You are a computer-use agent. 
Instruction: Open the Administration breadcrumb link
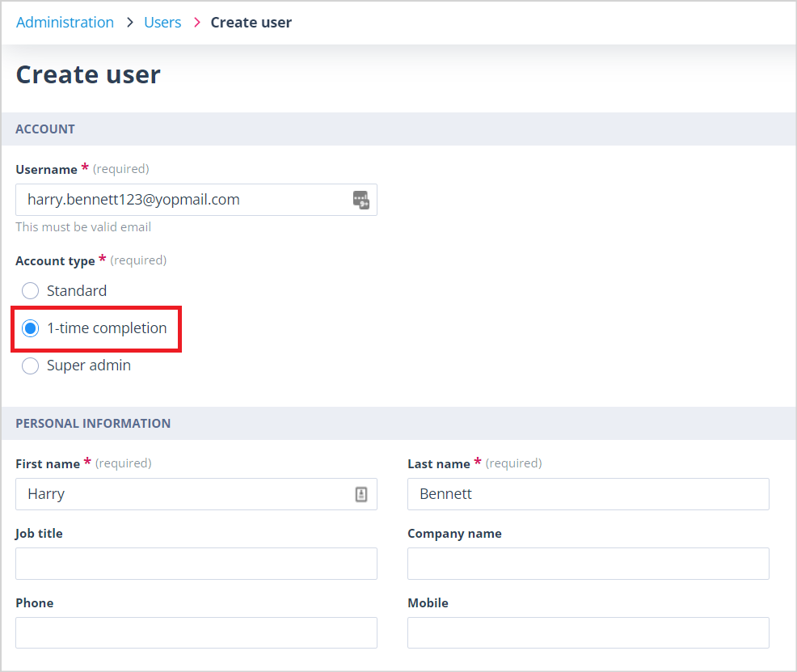click(65, 23)
